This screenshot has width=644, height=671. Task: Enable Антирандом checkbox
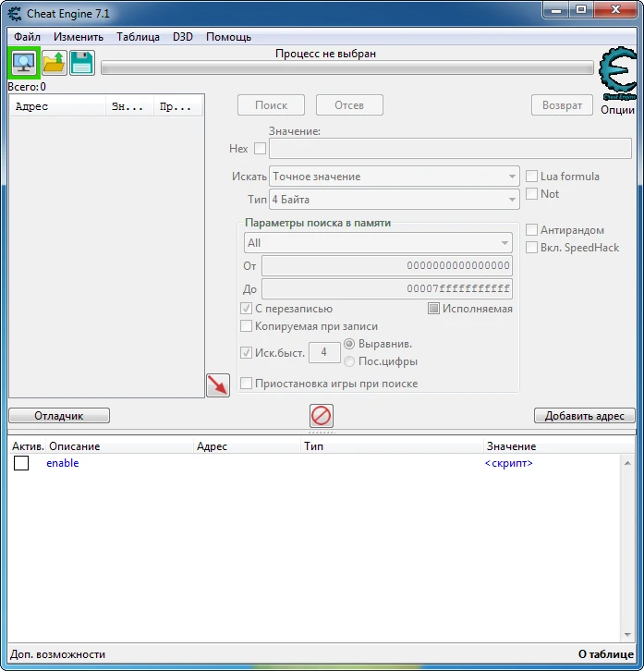tap(531, 230)
